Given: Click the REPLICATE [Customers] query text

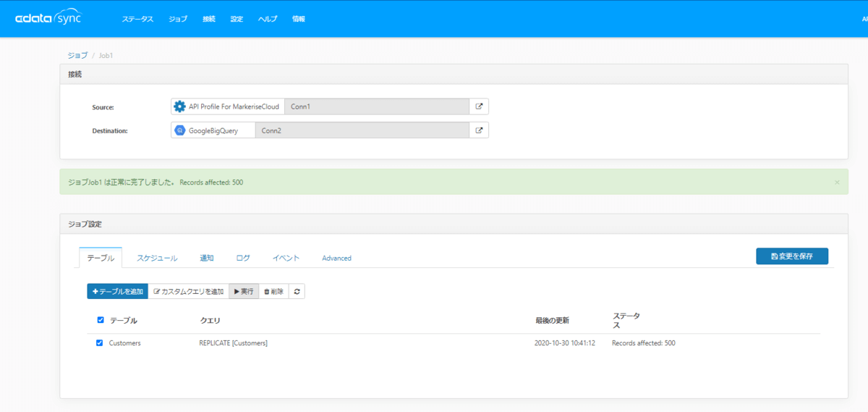Looking at the screenshot, I should [x=233, y=343].
